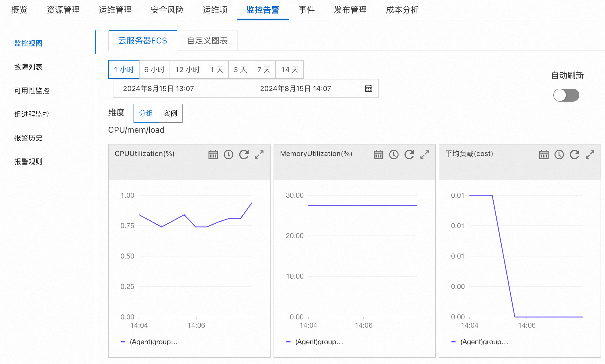Select the 3 天 time range
Image resolution: width=605 pixels, height=364 pixels.
pos(240,69)
